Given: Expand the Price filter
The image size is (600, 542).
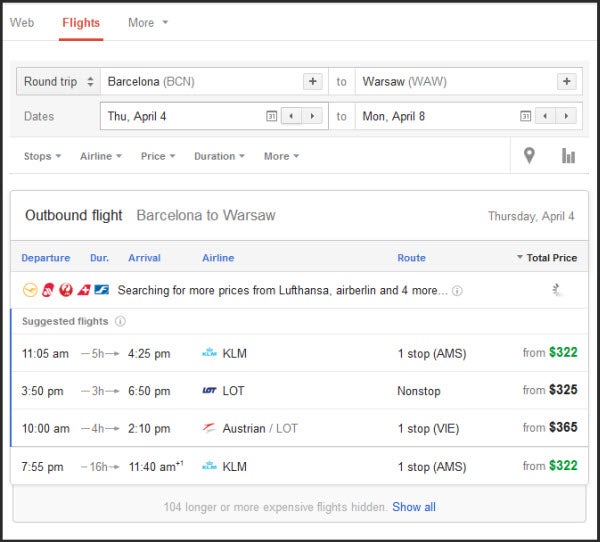Looking at the screenshot, I should point(158,156).
